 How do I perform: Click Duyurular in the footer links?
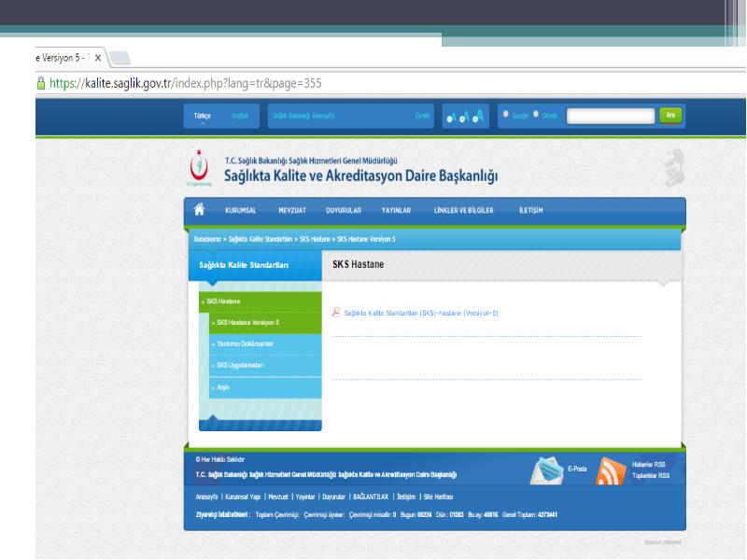pos(333,497)
